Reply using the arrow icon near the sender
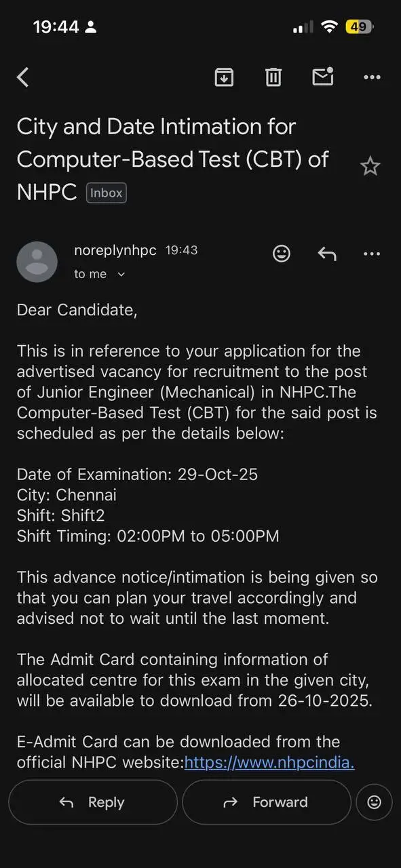 coord(327,254)
